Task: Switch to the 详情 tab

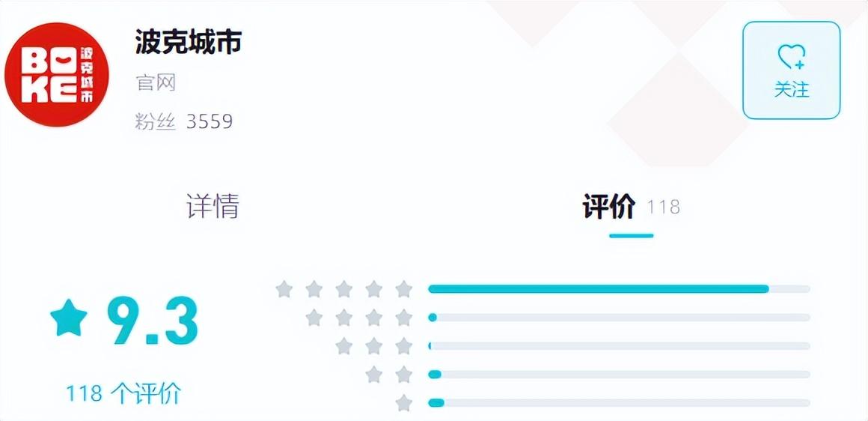Action: click(x=213, y=206)
